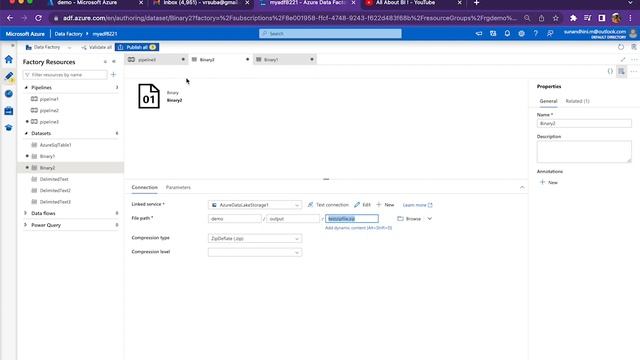Click the Azure top Search box
Viewport: 640px width, 360px height.
click(x=330, y=33)
